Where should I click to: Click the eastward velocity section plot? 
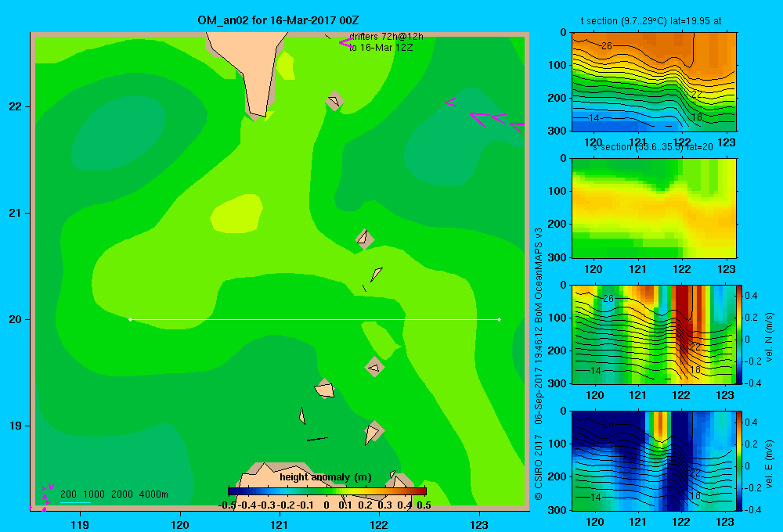654,461
